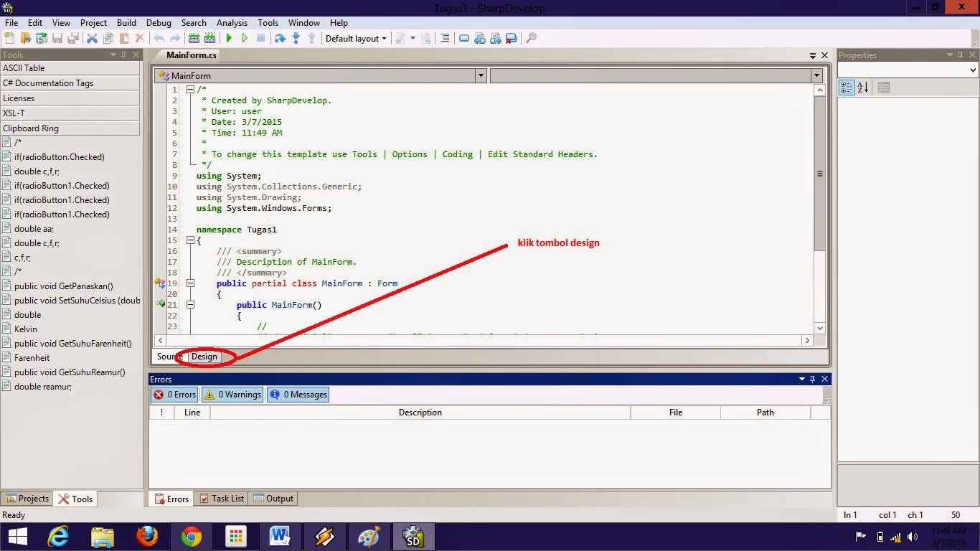Open Firefox from the taskbar
This screenshot has height=551, width=980.
[x=147, y=537]
